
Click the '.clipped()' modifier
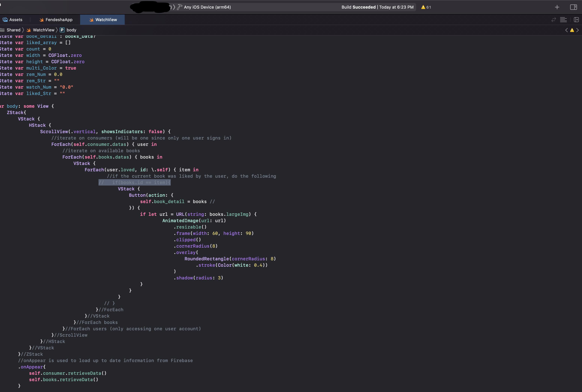click(187, 240)
